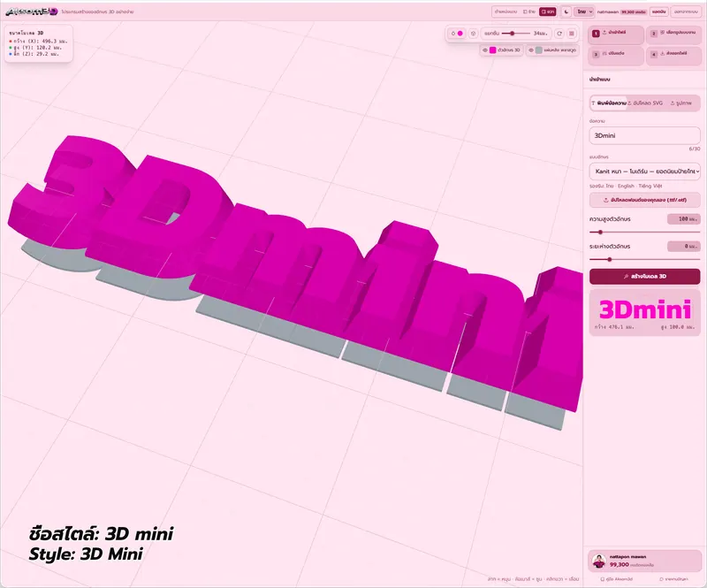Viewport: 707px width, 588px height.
Task: Open step 2 choose style tab
Action: click(674, 34)
